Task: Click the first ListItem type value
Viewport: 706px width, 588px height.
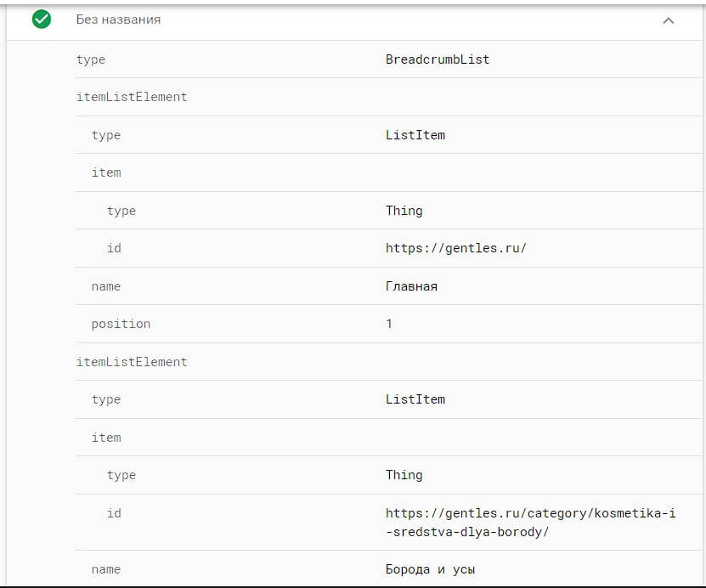Action: click(415, 135)
